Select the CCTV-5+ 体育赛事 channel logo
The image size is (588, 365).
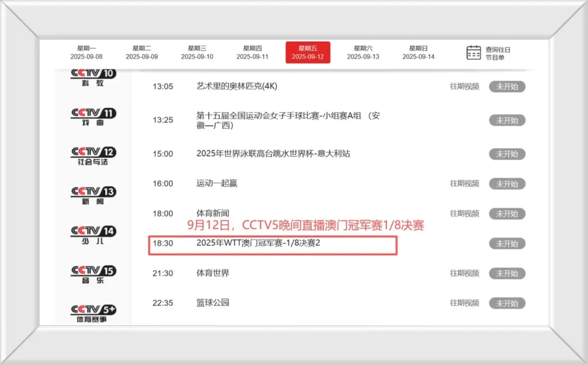[x=93, y=313]
